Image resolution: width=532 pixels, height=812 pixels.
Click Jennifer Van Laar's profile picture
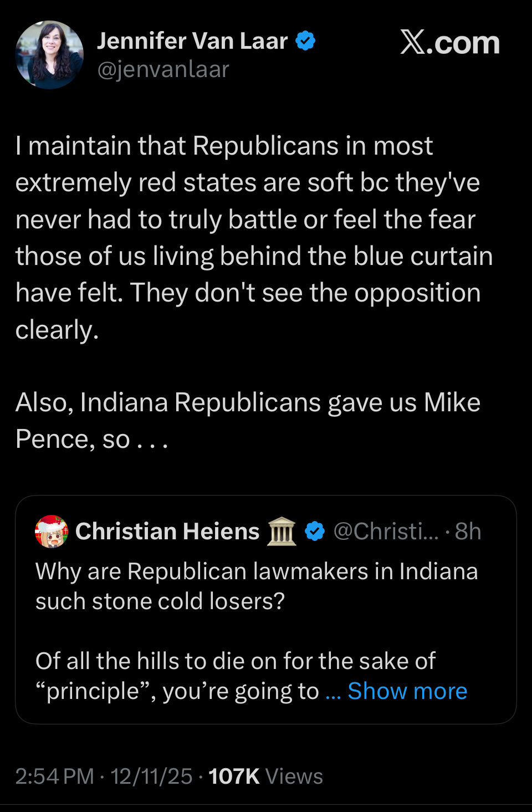(49, 55)
